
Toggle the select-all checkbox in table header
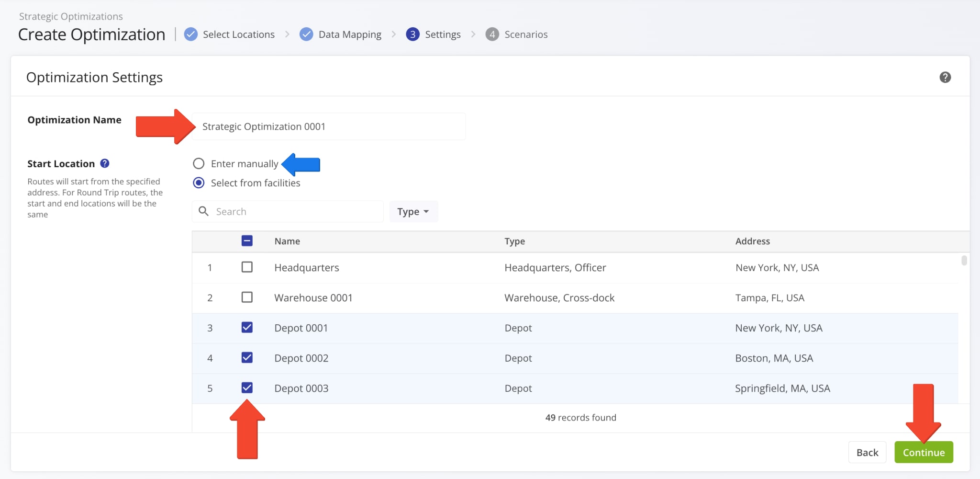pyautogui.click(x=247, y=241)
